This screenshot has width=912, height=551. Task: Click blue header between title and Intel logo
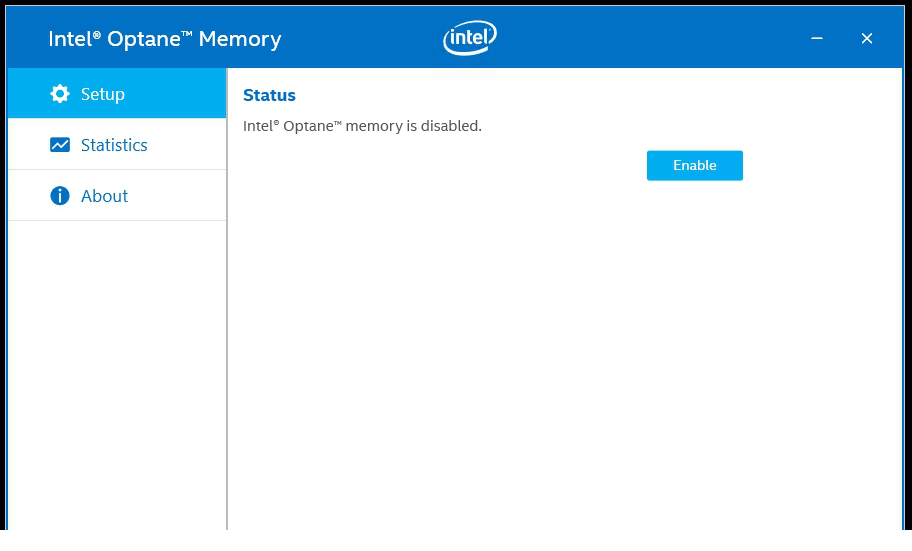(360, 39)
